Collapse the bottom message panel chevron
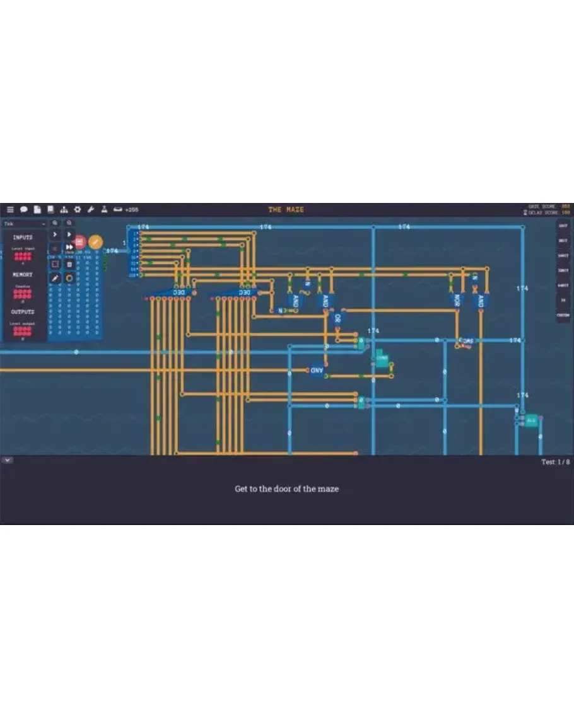Screen dimensions: 574x728 7,460
